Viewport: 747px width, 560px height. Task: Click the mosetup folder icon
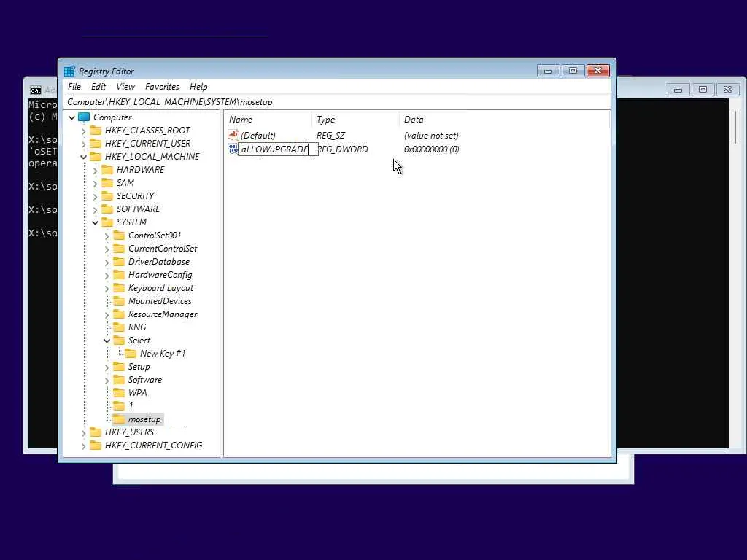pos(119,419)
